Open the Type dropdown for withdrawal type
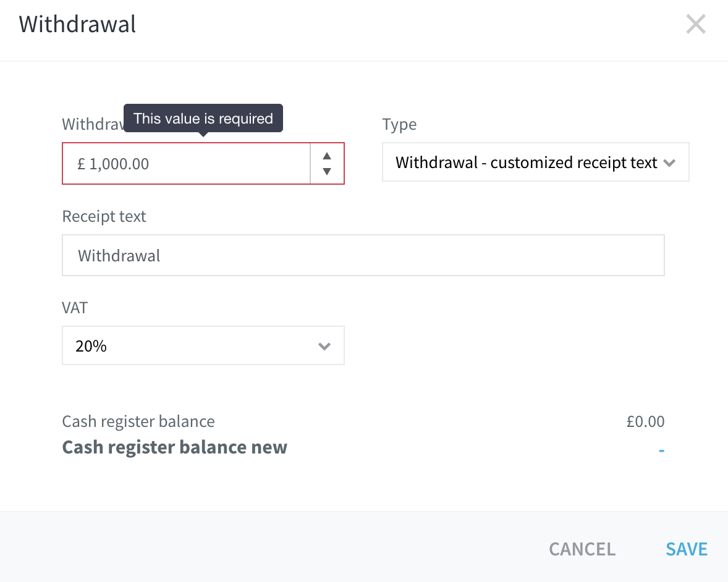The height and width of the screenshot is (582, 728). (x=535, y=162)
